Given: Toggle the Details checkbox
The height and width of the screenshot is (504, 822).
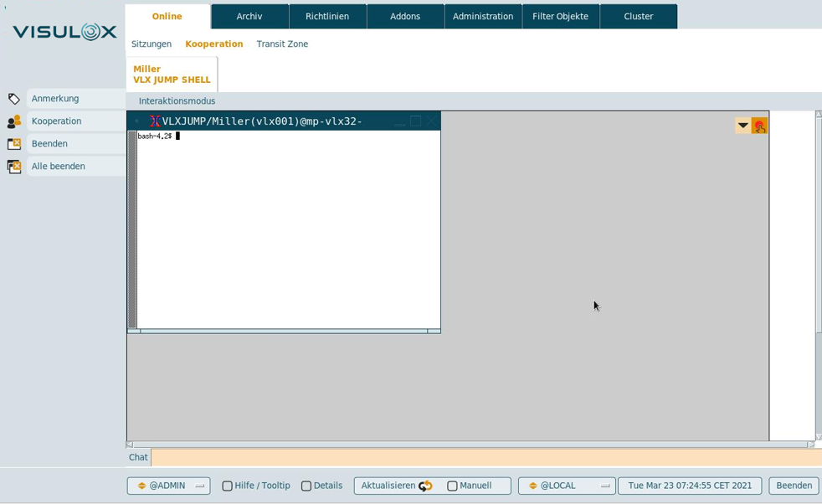Looking at the screenshot, I should point(306,486).
